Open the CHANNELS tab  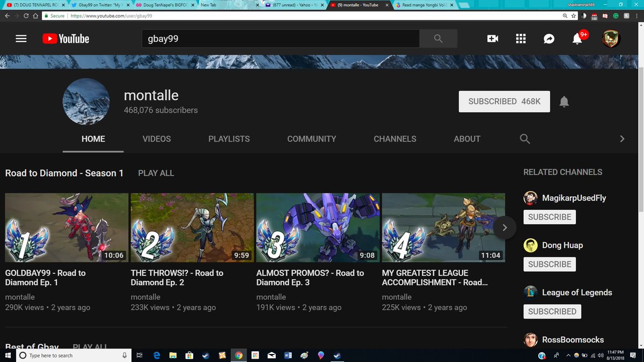pos(395,139)
